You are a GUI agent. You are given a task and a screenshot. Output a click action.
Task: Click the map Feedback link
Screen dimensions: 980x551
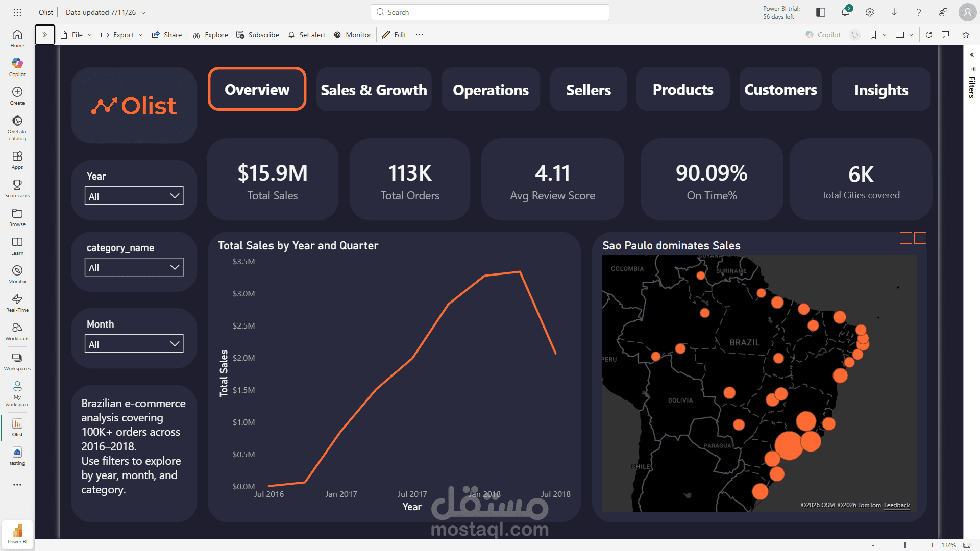point(897,505)
